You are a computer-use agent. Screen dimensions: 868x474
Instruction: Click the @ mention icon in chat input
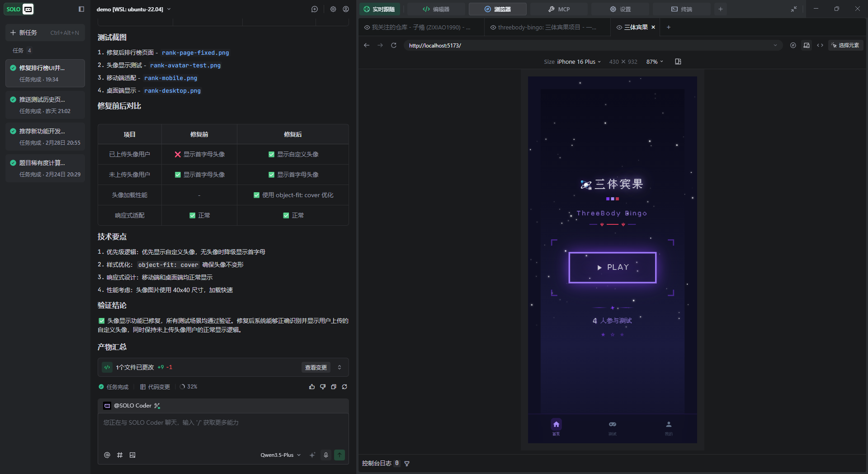click(x=107, y=455)
